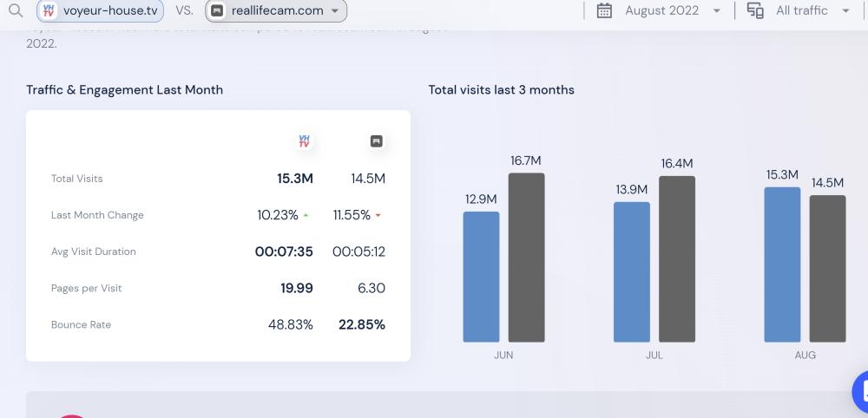868x418 pixels.
Task: Click the gray JUN bar showing 16.7M
Action: coord(526,258)
